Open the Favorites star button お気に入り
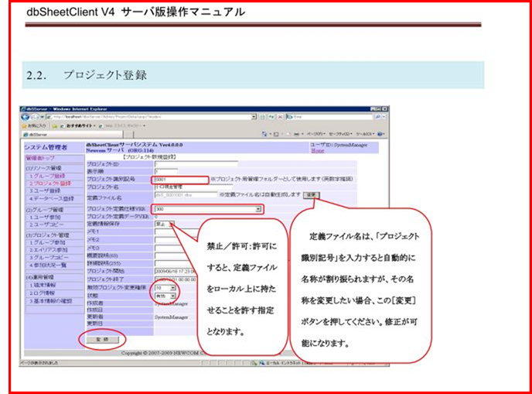This screenshot has height=394, width=532. pyautogui.click(x=34, y=126)
